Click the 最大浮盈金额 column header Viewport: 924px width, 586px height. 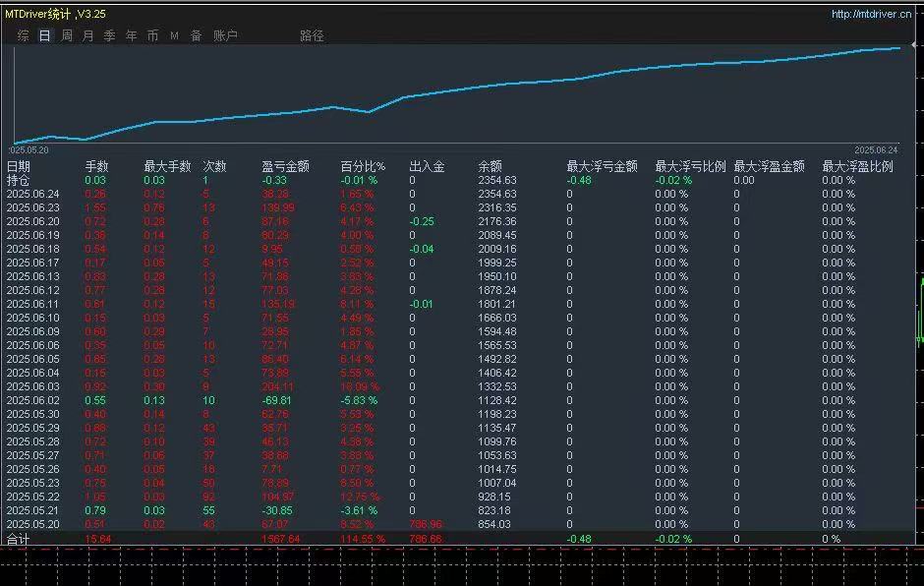(769, 166)
